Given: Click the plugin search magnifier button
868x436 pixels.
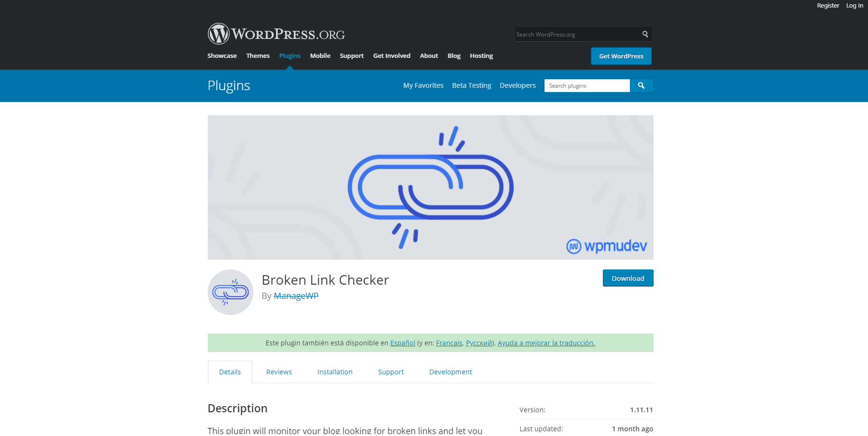Looking at the screenshot, I should [x=641, y=85].
